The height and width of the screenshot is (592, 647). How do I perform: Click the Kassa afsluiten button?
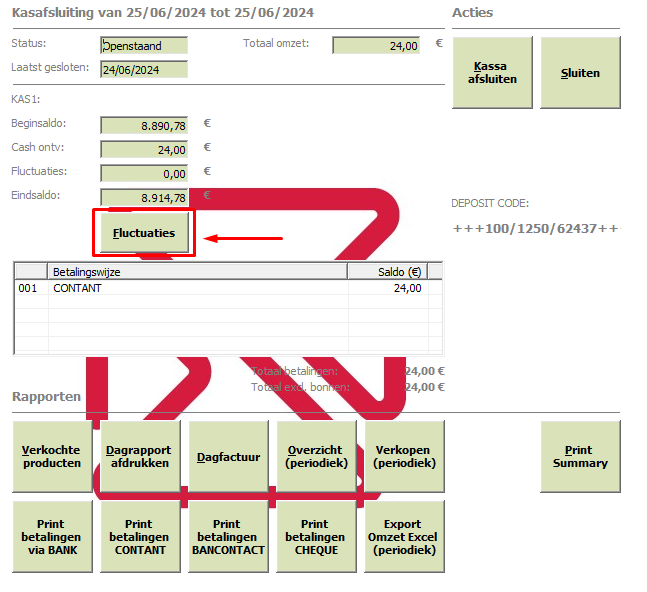492,73
